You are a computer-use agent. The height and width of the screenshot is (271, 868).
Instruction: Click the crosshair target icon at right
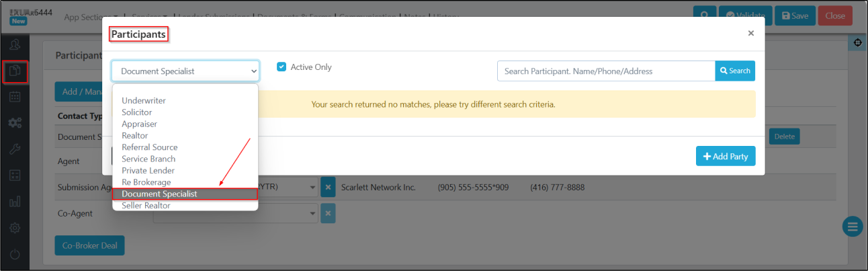point(857,43)
